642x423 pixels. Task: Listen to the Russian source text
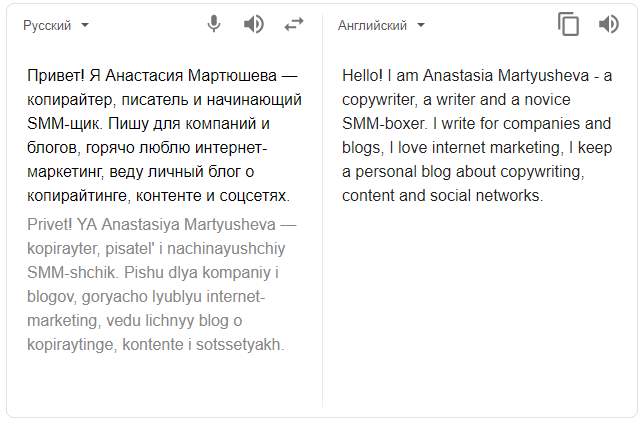tap(254, 24)
